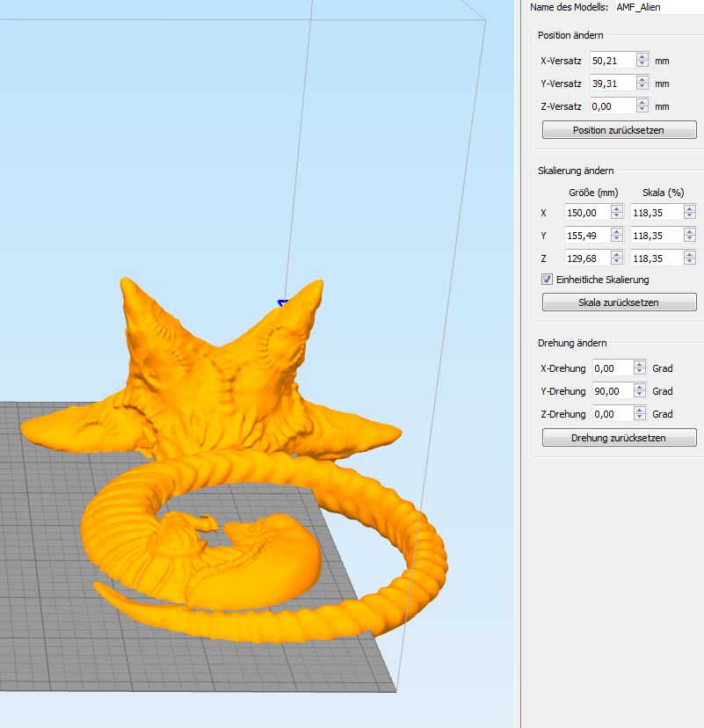Edit the X Größe (mm) size field
Viewport: 704px width, 728px height.
[x=587, y=213]
